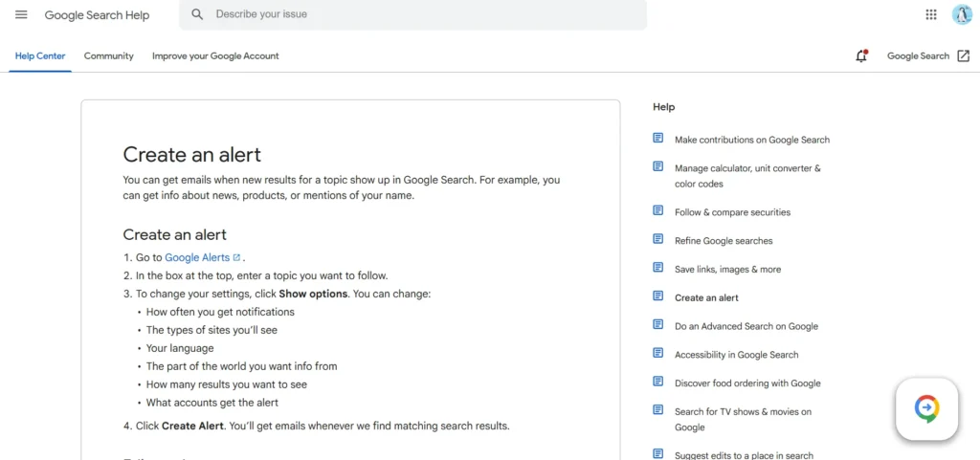This screenshot has height=460, width=980.
Task: Click the bold Show options text
Action: [313, 294]
